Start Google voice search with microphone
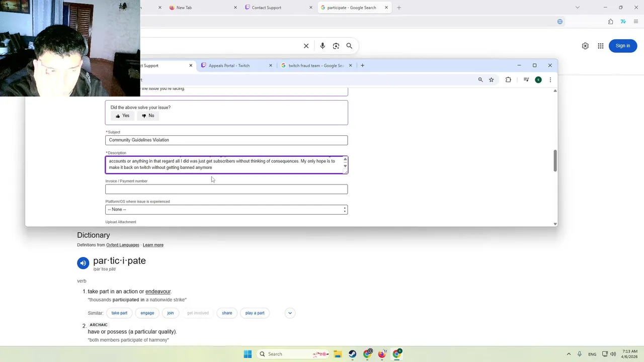 (323, 46)
